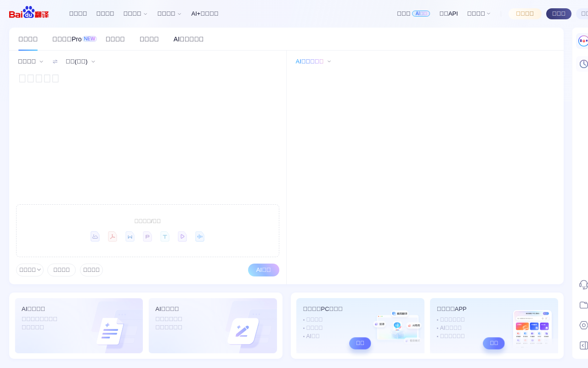Open the AI card with pen icon

[x=213, y=326]
